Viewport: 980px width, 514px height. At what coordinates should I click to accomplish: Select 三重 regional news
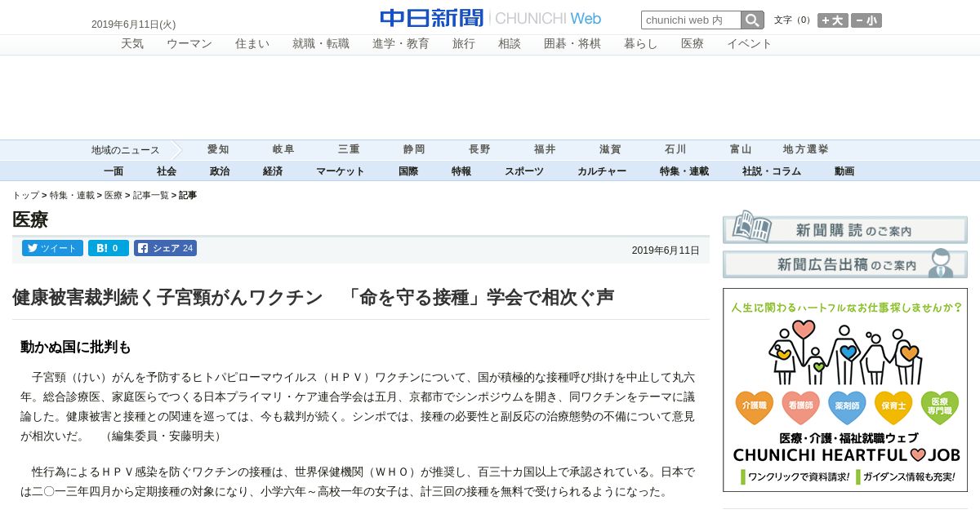click(349, 149)
